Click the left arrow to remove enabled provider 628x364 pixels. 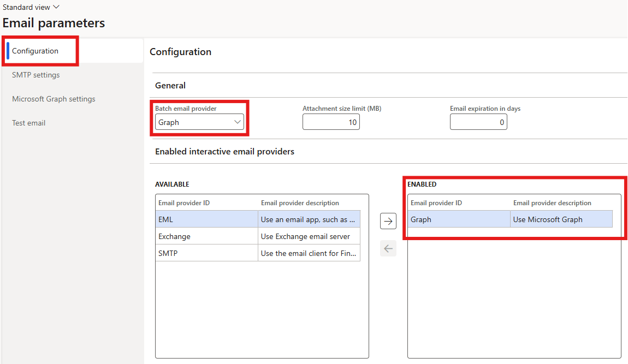(x=388, y=249)
